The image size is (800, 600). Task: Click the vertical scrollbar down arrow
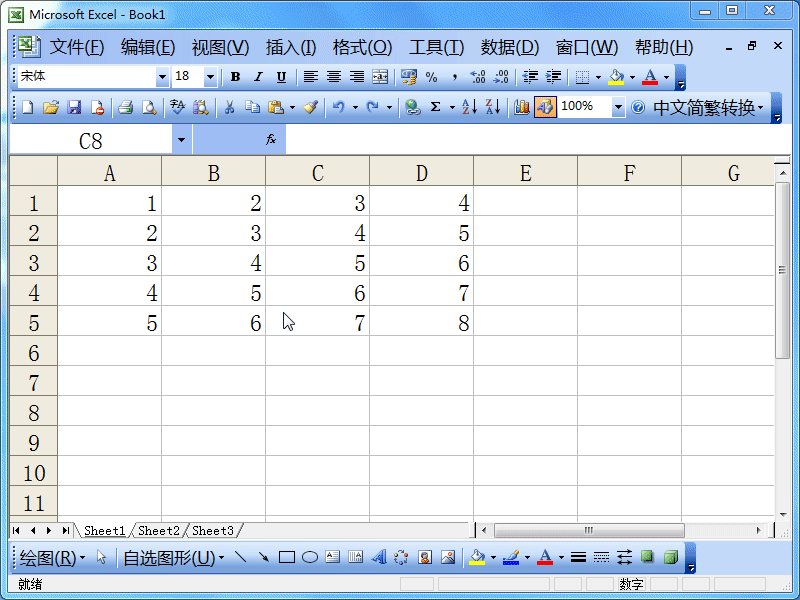pos(783,514)
